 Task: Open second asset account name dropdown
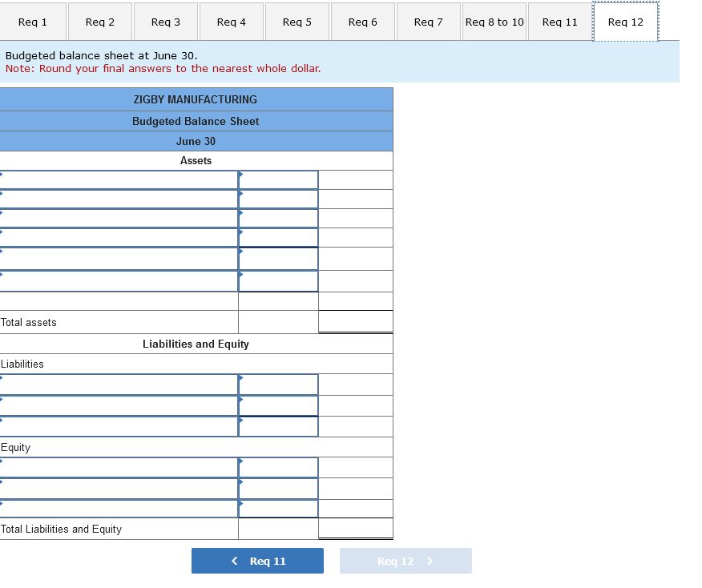[x=119, y=199]
